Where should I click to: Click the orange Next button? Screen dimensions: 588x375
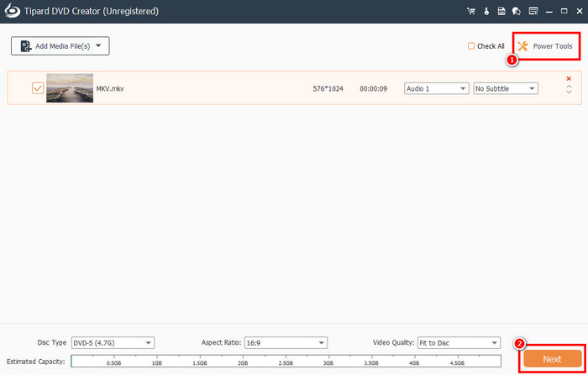point(553,359)
